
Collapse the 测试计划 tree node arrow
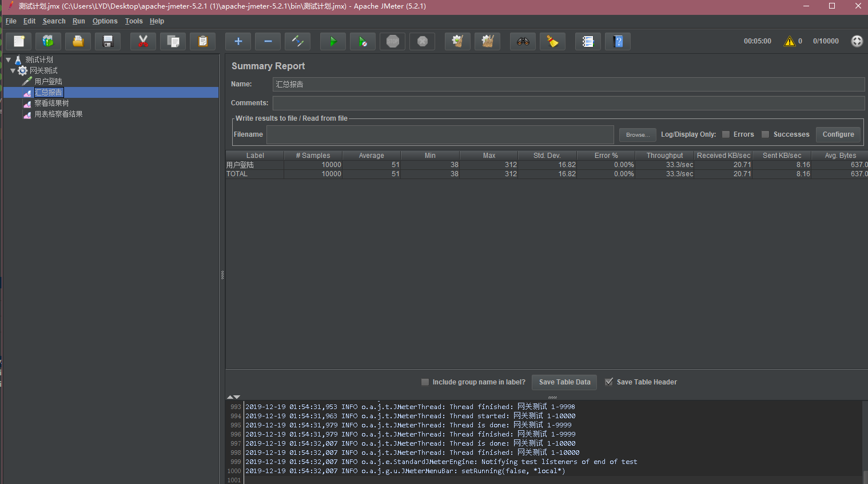point(9,59)
